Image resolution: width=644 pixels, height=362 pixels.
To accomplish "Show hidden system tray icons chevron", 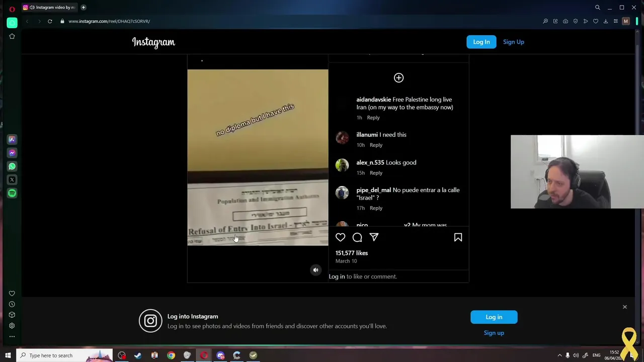I will click(x=559, y=355).
